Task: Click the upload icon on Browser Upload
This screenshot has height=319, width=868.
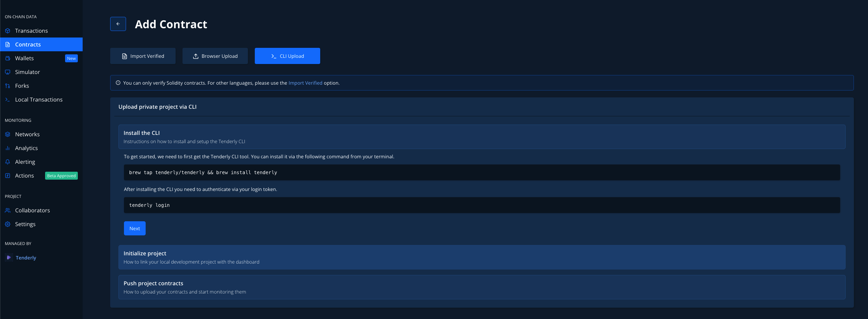Action: 196,56
